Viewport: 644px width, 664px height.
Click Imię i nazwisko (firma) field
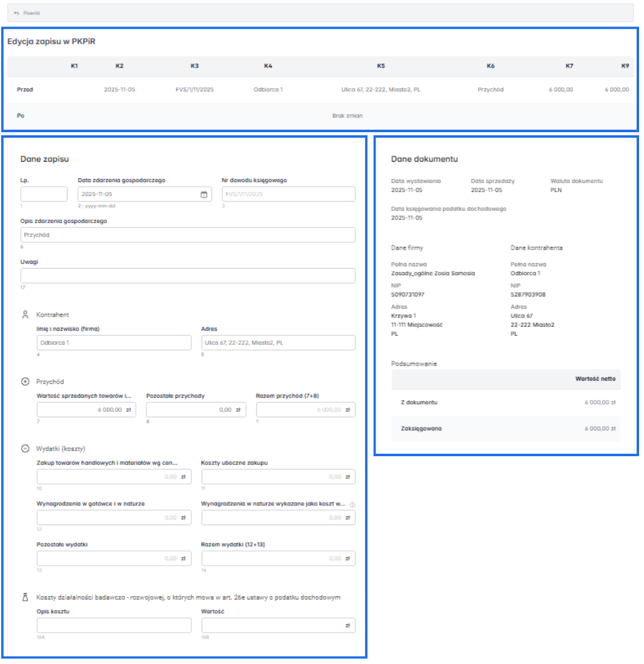point(114,342)
